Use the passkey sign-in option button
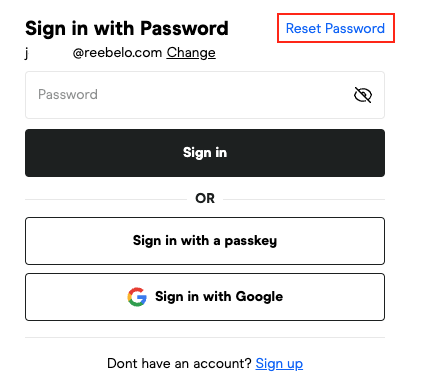This screenshot has height=387, width=424. [205, 241]
